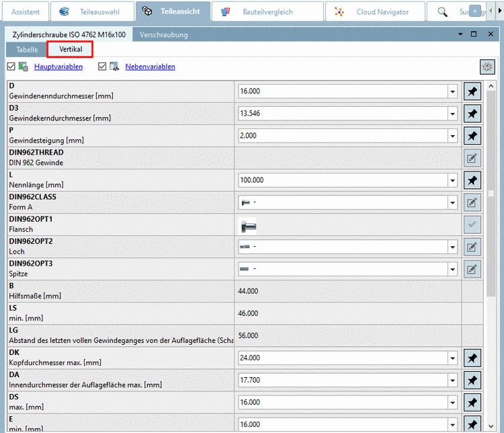The image size is (504, 433).
Task: Edit the DIN962THREAD row
Action: [x=472, y=158]
